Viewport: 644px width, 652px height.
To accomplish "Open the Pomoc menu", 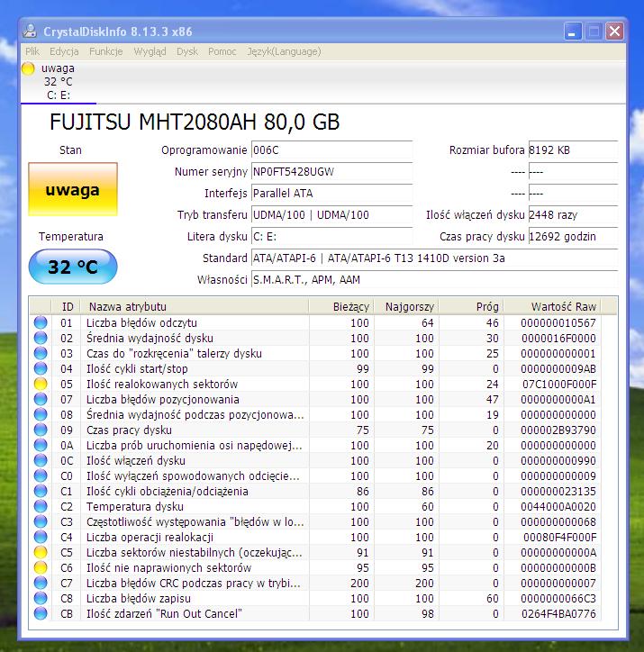I will (x=222, y=51).
